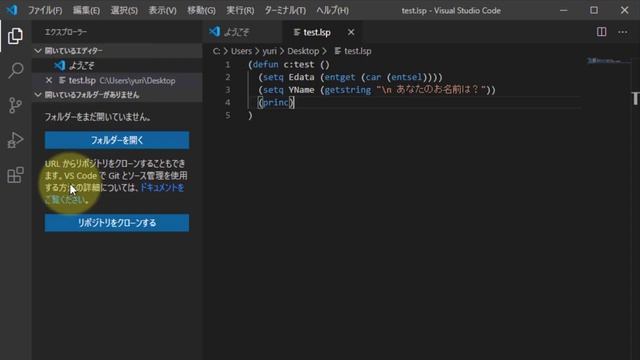Open the Source Control view icon
The width and height of the screenshot is (640, 360).
(x=15, y=105)
